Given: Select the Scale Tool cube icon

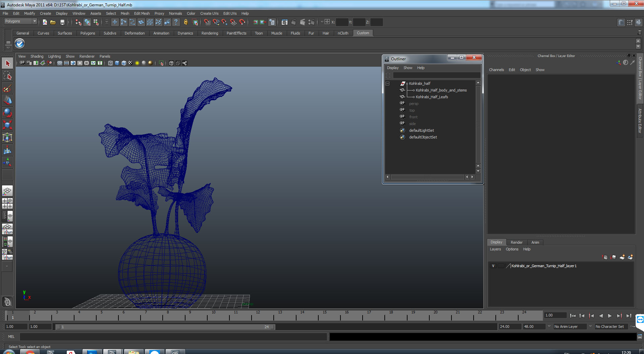Looking at the screenshot, I should click(x=7, y=125).
